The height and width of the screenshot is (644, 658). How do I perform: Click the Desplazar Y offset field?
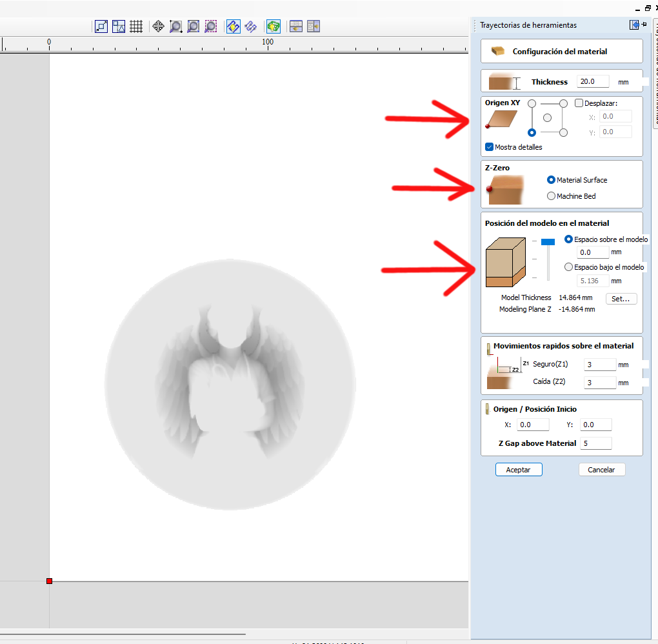[615, 132]
